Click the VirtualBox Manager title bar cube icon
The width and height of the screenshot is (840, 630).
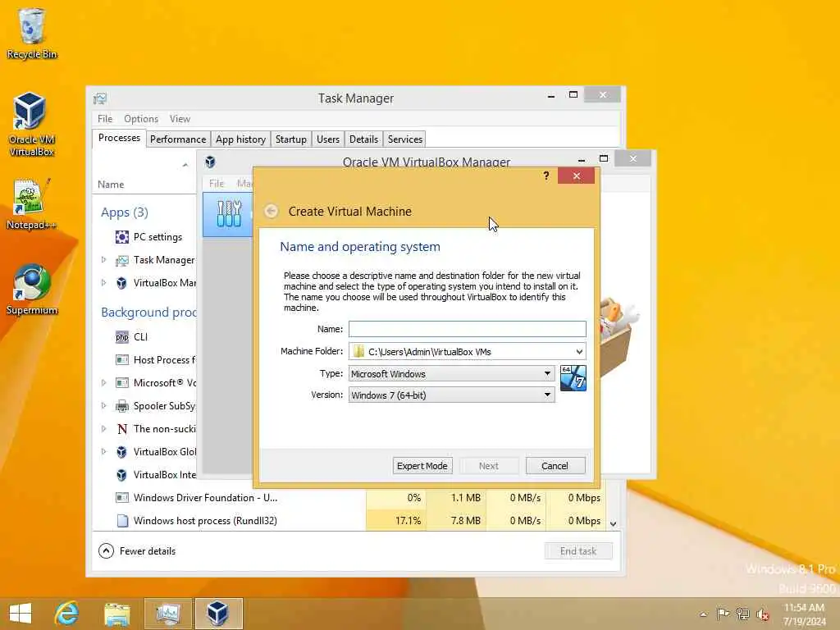click(x=210, y=162)
